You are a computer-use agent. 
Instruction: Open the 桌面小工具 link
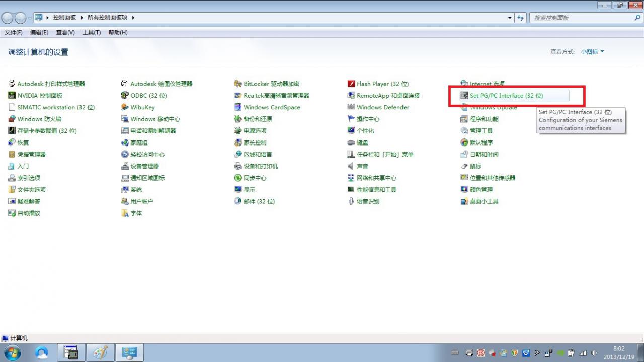pos(485,201)
